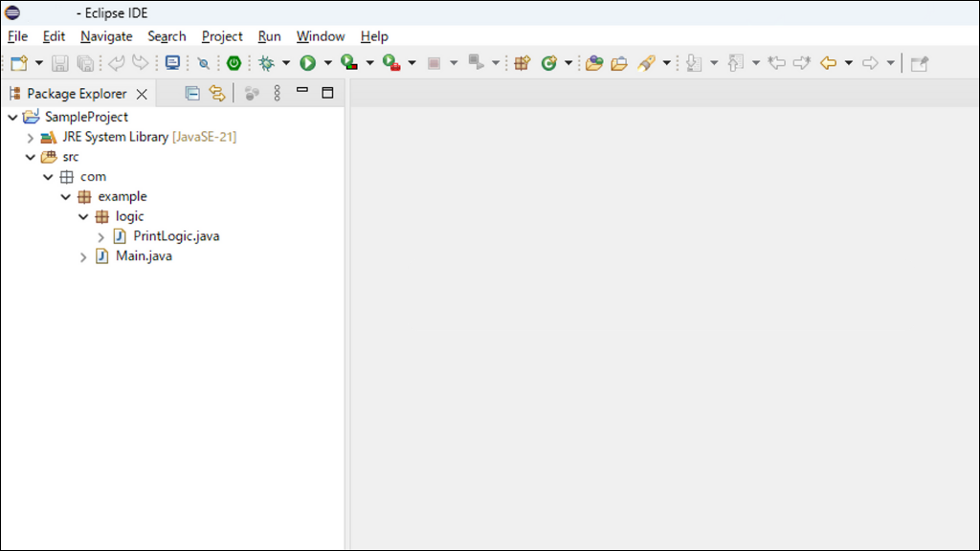This screenshot has width=980, height=551.
Task: Click the Save icon
Action: coord(59,63)
